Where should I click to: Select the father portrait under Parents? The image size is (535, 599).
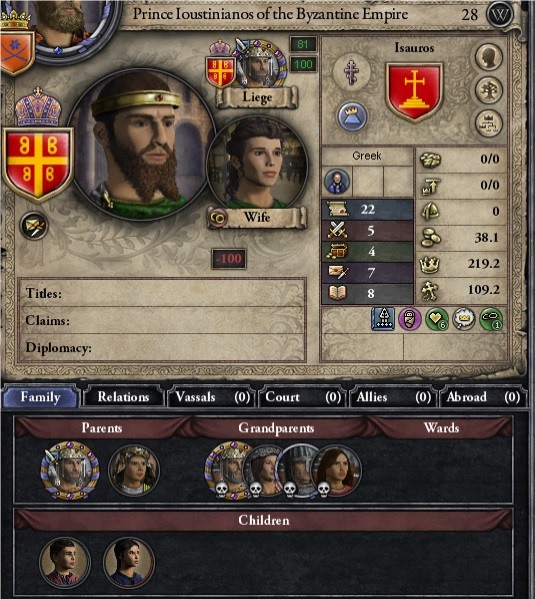(70, 470)
